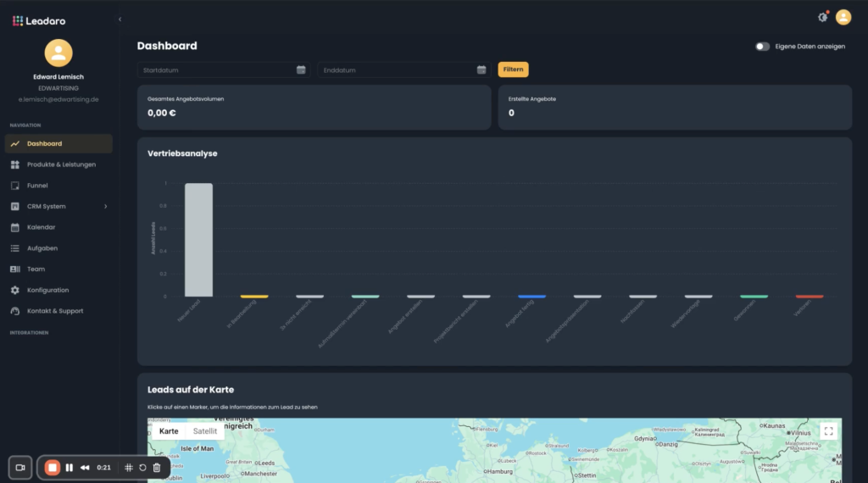Click the Kontakt & Support headset icon

[15, 311]
